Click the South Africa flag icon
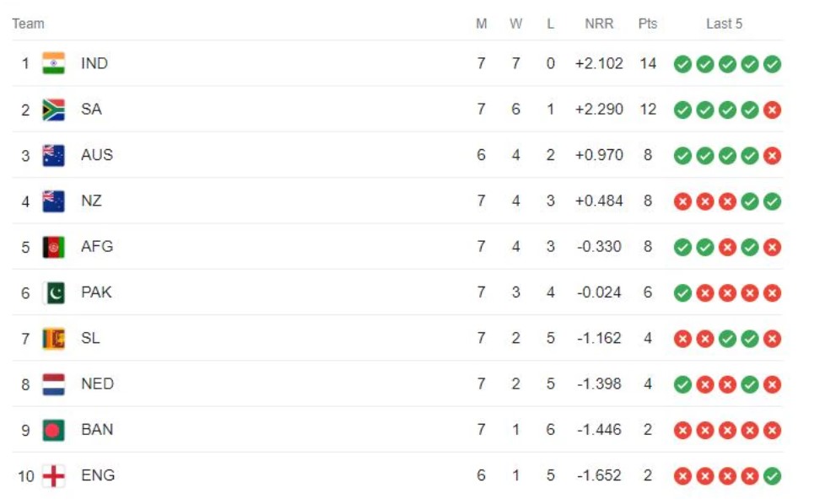 coord(53,110)
